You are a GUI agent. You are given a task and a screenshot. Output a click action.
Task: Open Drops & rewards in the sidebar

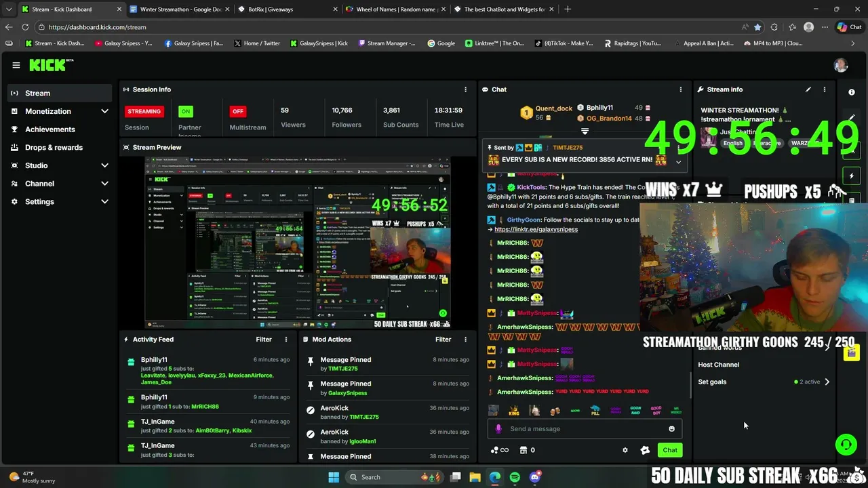pos(60,147)
